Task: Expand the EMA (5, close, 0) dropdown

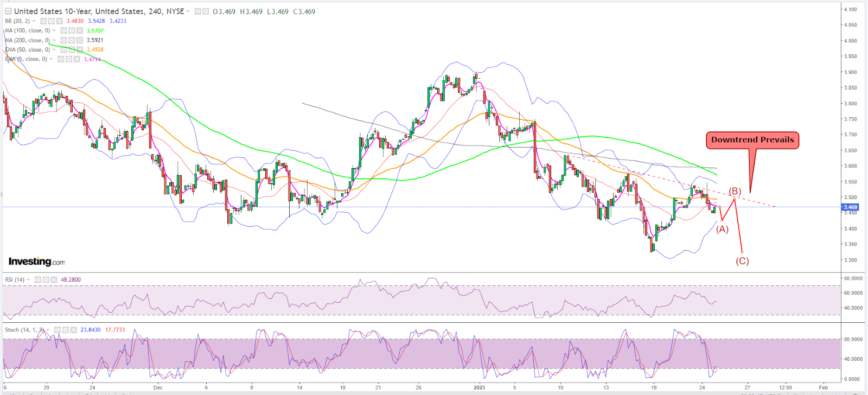Action: coord(51,59)
